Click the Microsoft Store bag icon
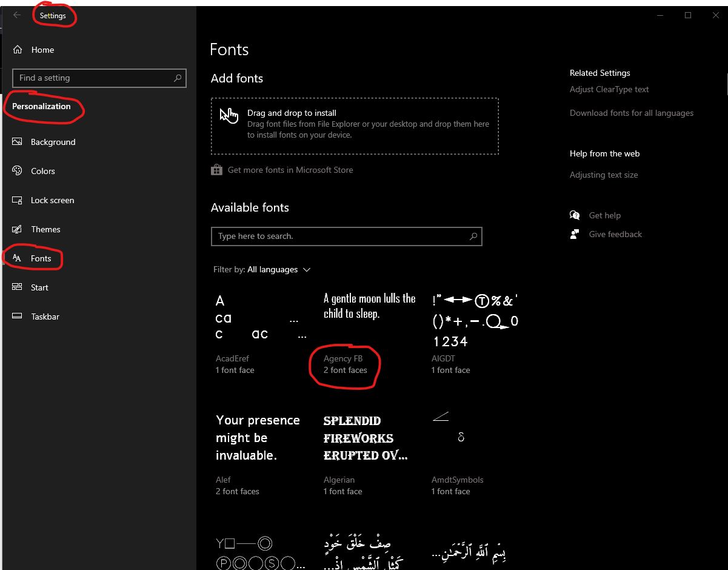This screenshot has width=728, height=570. click(x=216, y=170)
